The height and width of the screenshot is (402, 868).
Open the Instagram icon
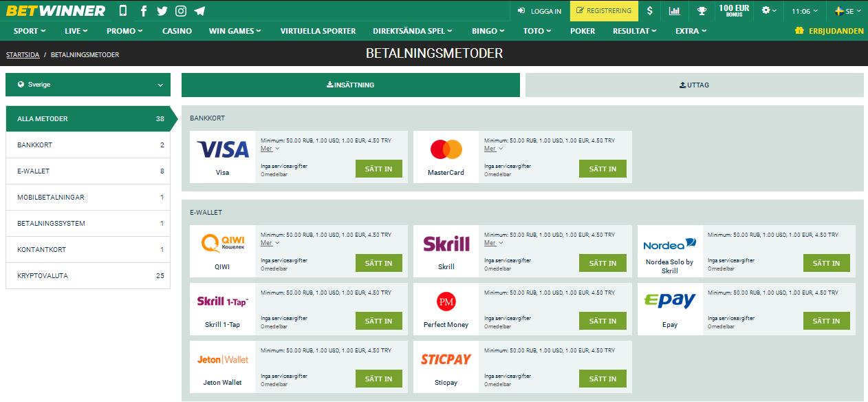(181, 11)
